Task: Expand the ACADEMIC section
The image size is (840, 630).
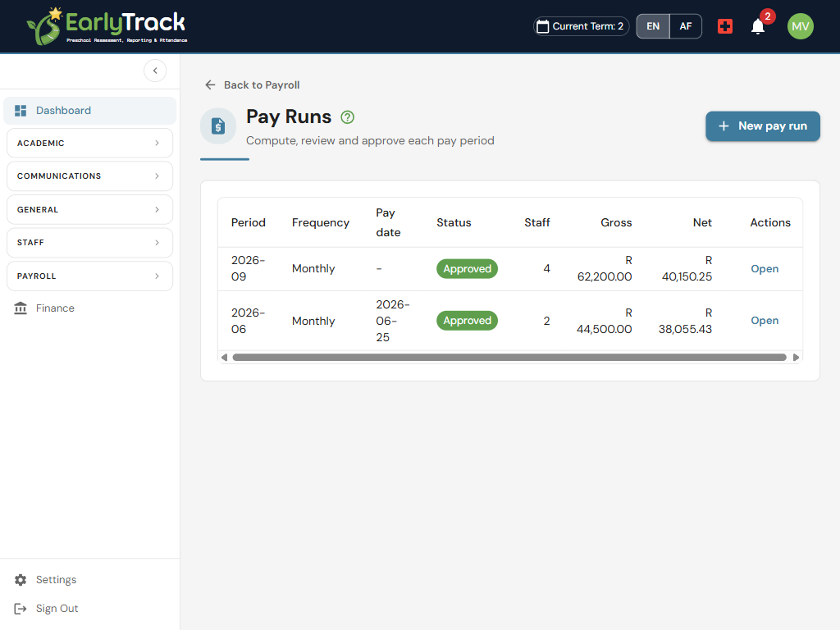Action: (90, 143)
